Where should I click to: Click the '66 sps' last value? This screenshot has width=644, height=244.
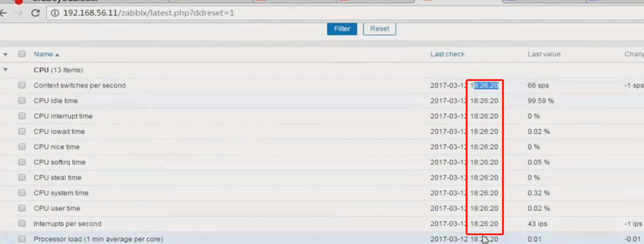(538, 86)
